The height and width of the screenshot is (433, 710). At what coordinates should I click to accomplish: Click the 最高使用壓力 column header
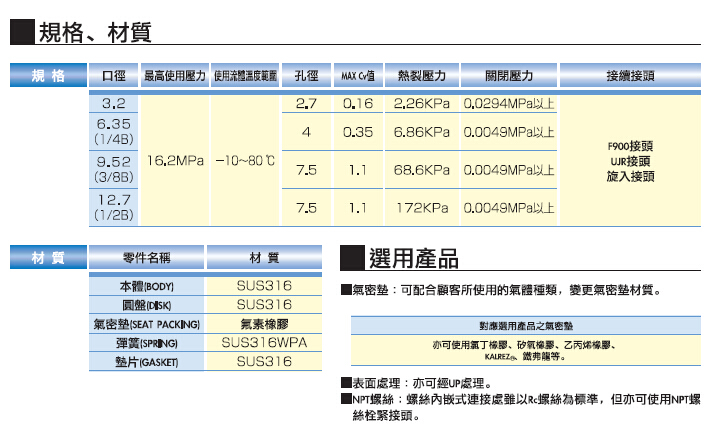tap(174, 76)
